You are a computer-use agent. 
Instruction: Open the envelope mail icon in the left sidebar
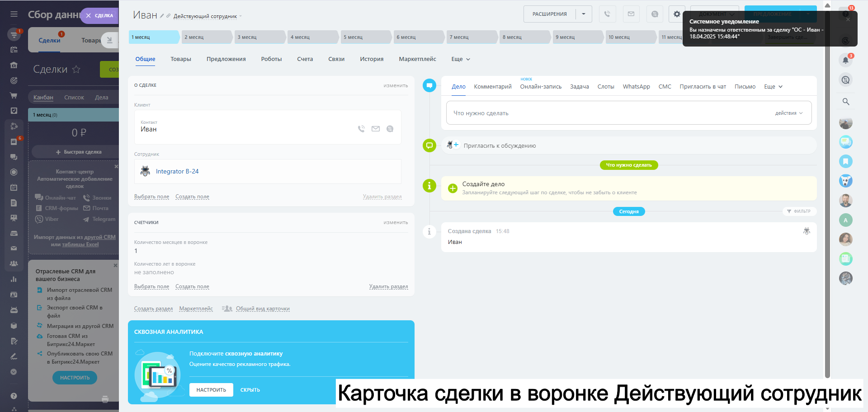tap(14, 248)
